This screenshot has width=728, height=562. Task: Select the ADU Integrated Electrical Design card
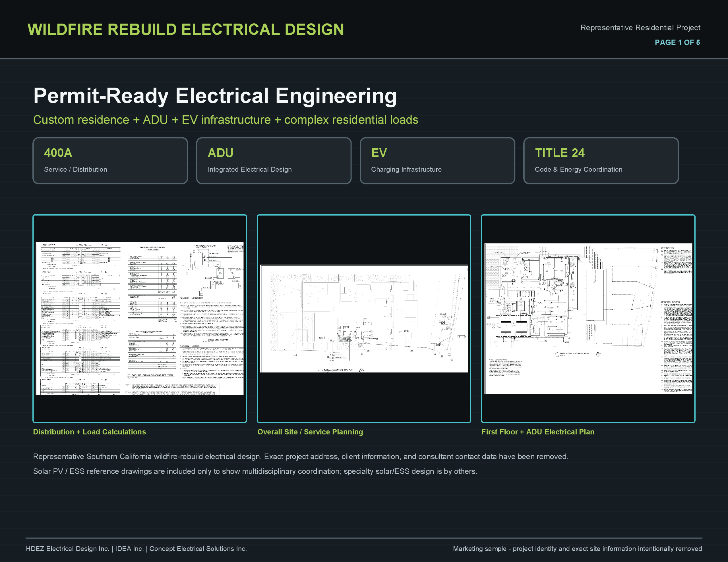[274, 161]
